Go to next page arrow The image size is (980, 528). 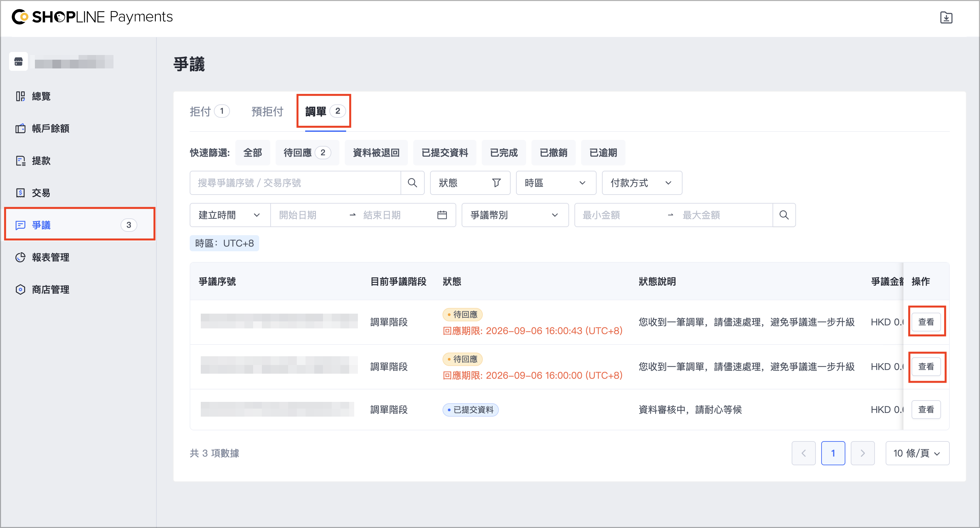click(x=862, y=453)
